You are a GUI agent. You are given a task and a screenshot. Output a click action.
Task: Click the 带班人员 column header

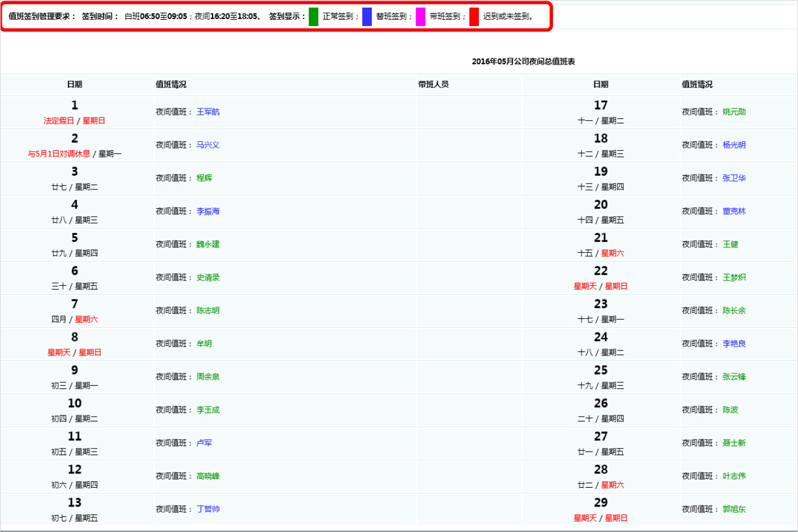point(433,85)
